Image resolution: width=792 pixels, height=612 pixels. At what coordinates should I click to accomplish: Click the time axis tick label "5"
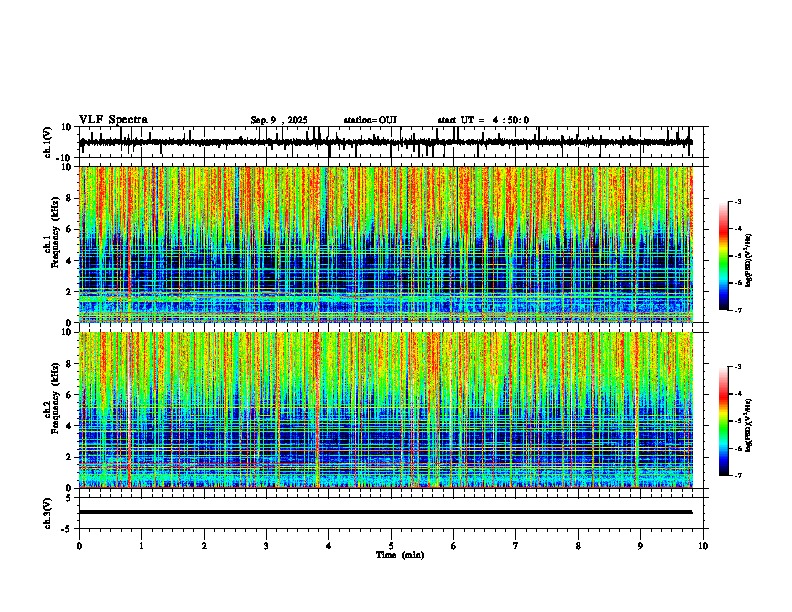tap(391, 546)
